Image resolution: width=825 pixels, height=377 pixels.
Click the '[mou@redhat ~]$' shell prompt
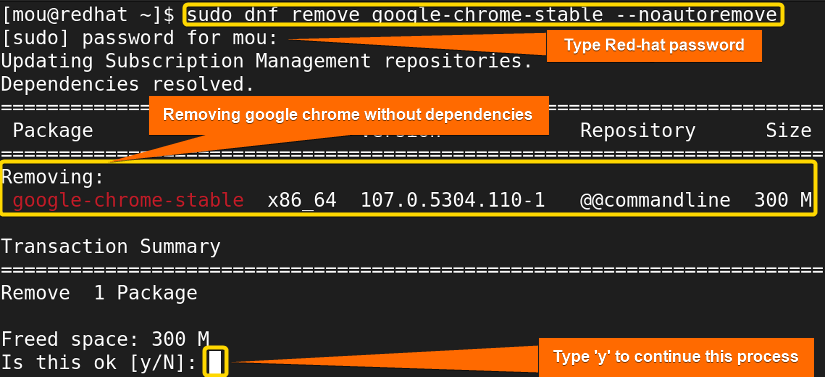88,15
